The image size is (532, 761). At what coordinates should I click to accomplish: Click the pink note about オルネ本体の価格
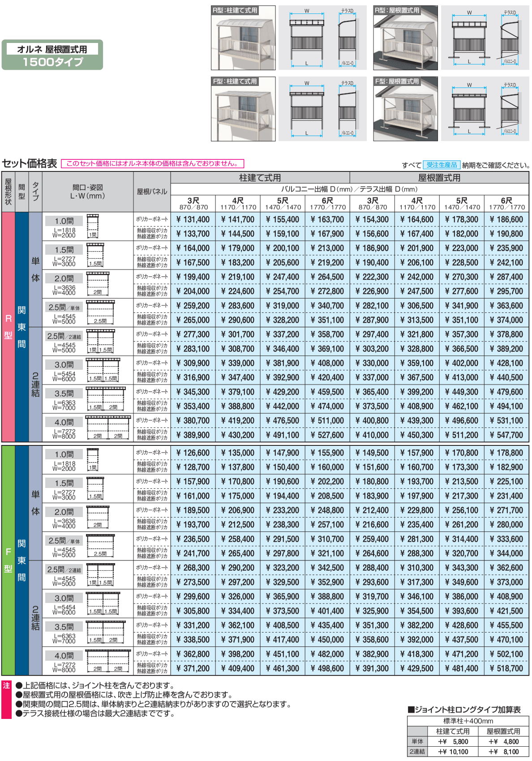coord(152,164)
